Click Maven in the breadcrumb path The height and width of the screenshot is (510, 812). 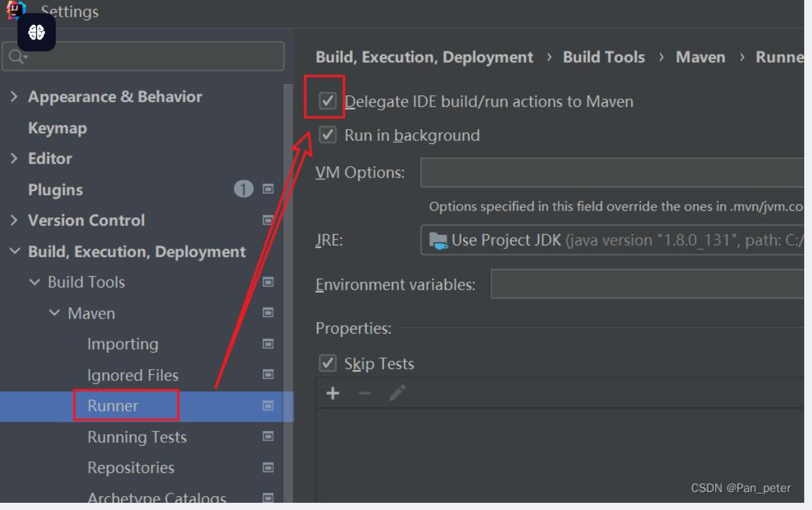[x=700, y=58]
